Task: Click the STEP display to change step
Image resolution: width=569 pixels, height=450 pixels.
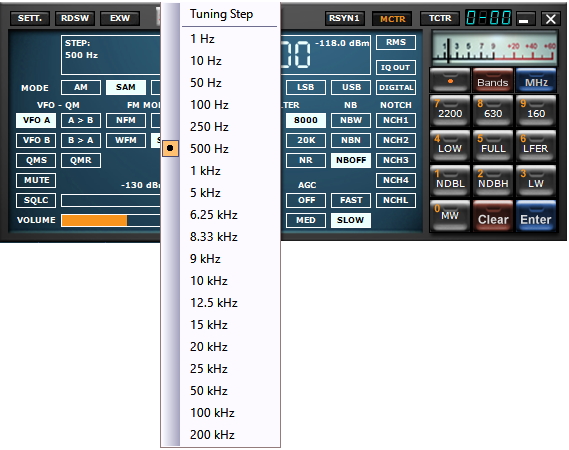Action: [111, 55]
